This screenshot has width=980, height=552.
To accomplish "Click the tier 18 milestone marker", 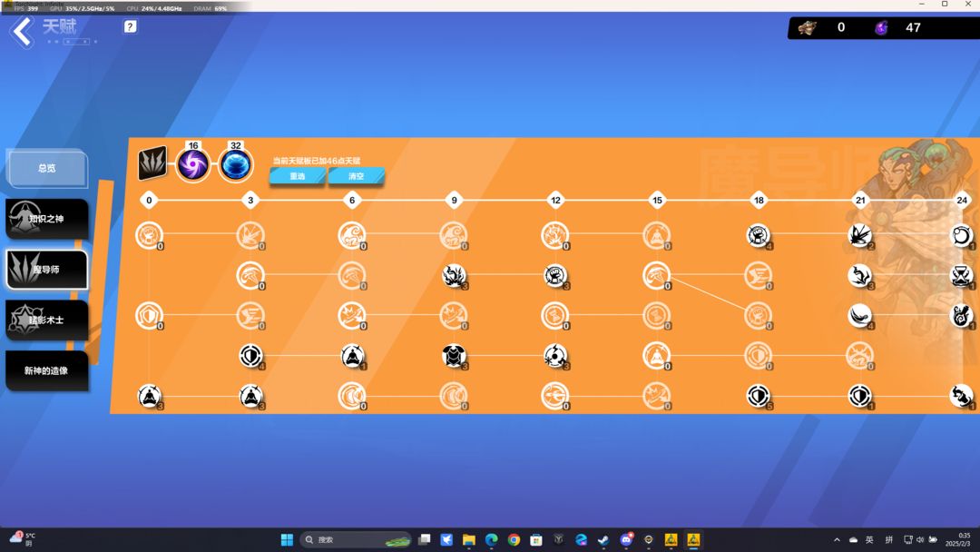I will [759, 200].
